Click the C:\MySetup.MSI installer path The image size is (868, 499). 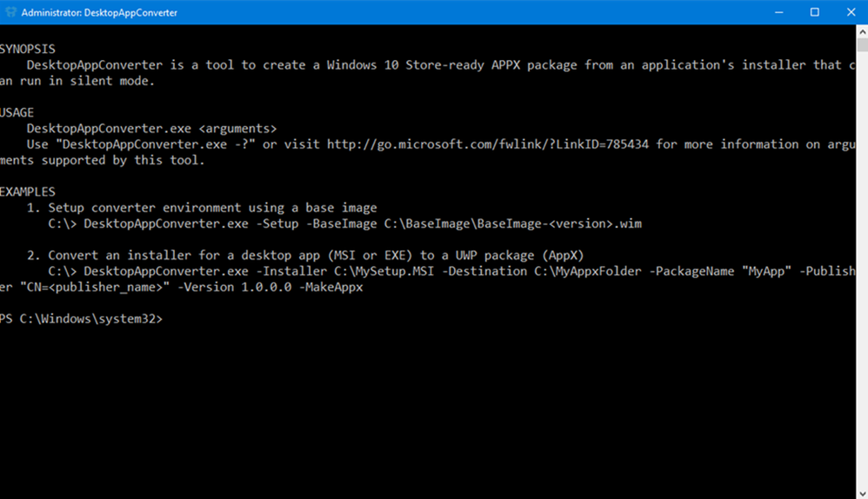tap(384, 271)
